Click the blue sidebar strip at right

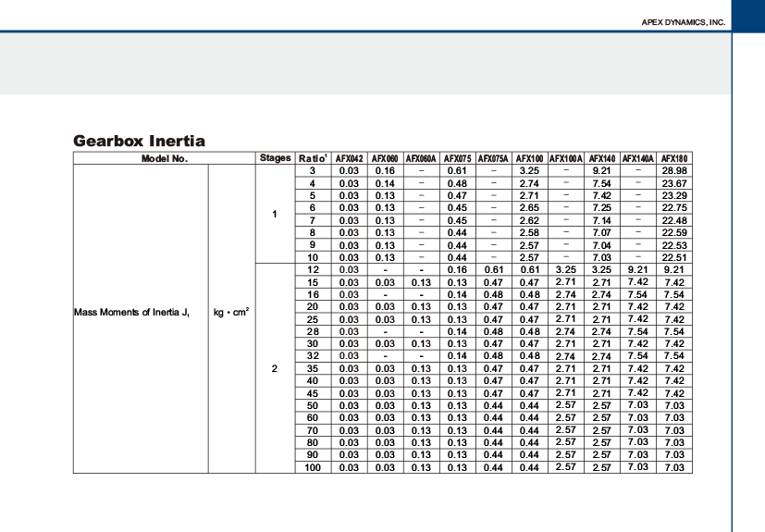[x=748, y=278]
